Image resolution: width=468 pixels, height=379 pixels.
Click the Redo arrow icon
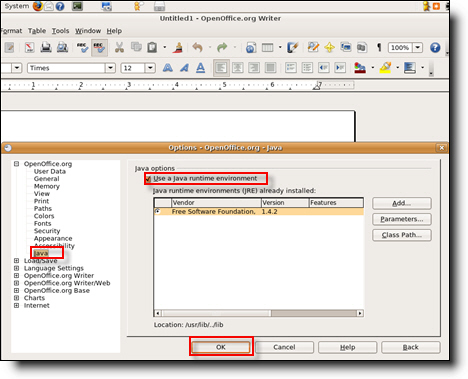pyautogui.click(x=222, y=47)
